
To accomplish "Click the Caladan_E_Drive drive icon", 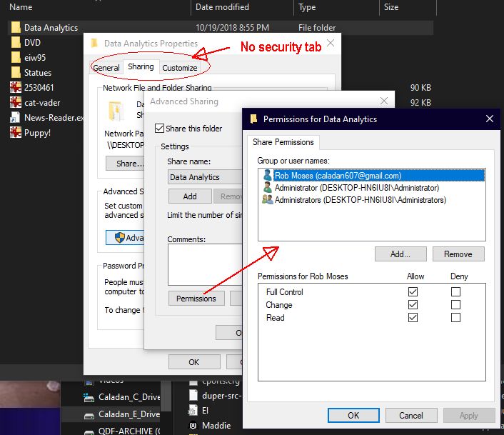I will pyautogui.click(x=89, y=416).
